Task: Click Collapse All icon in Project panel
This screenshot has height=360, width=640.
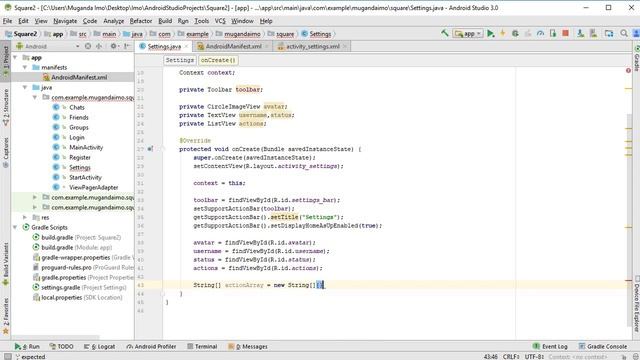Action: [x=99, y=46]
